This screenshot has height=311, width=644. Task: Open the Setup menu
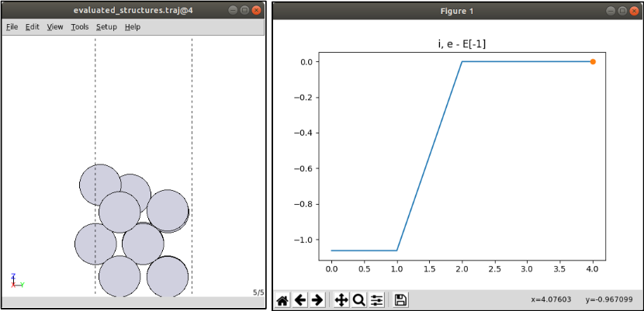pos(106,26)
